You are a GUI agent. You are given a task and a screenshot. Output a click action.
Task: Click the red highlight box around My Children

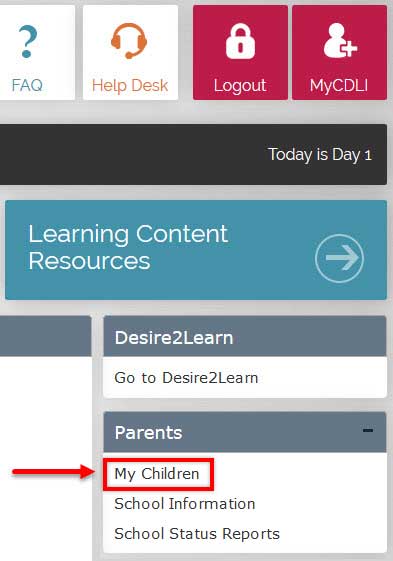click(x=159, y=474)
